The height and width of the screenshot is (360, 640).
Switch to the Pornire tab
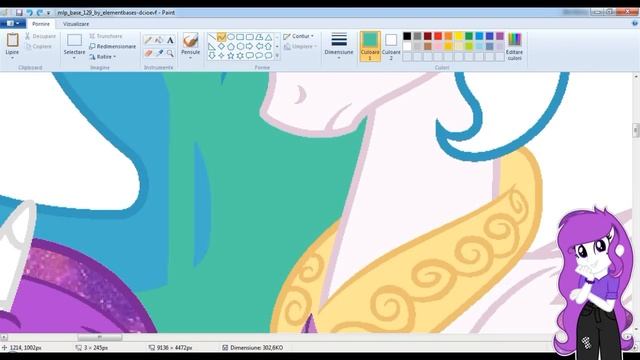41,24
